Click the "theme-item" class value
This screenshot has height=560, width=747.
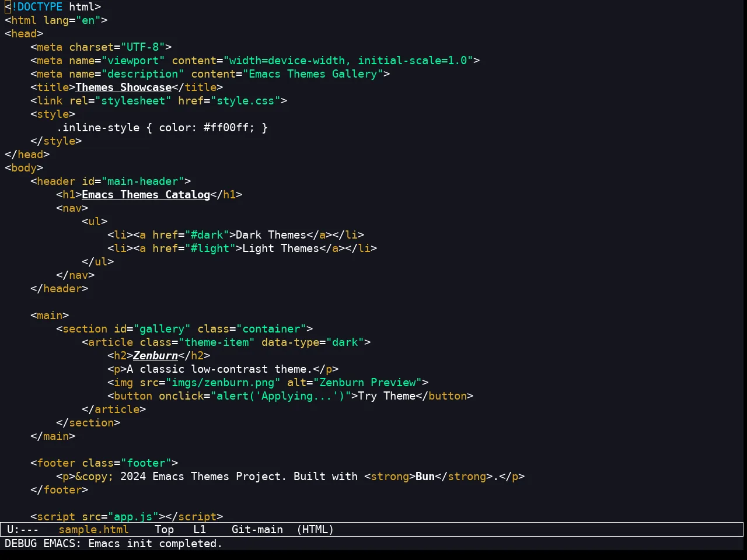[217, 342]
